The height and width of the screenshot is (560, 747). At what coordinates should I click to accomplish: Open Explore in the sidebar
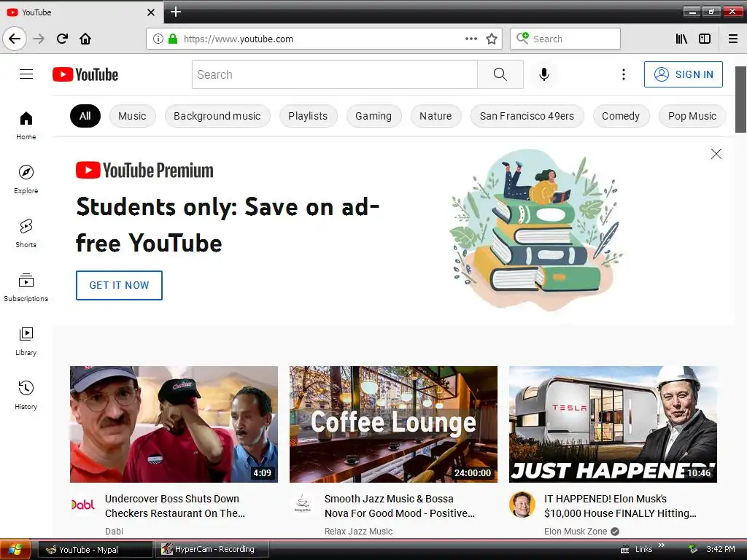tap(26, 179)
